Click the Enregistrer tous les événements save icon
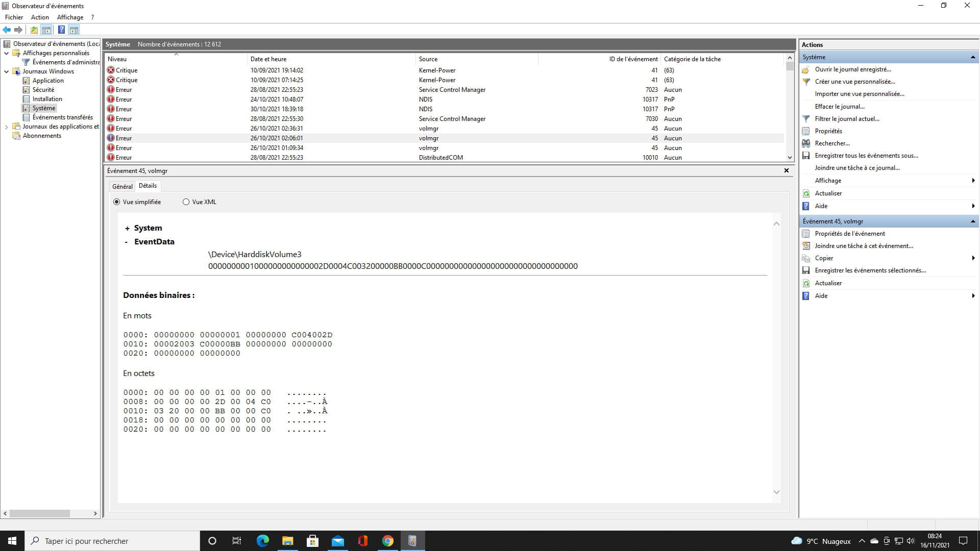This screenshot has width=980, height=551. click(806, 156)
